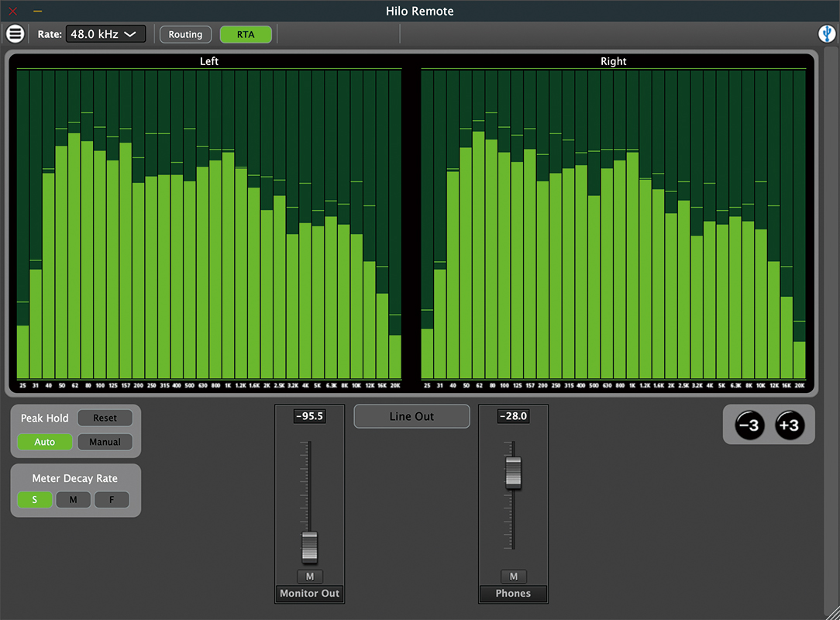Open the hamburger menu
This screenshot has height=620, width=840.
(x=15, y=34)
